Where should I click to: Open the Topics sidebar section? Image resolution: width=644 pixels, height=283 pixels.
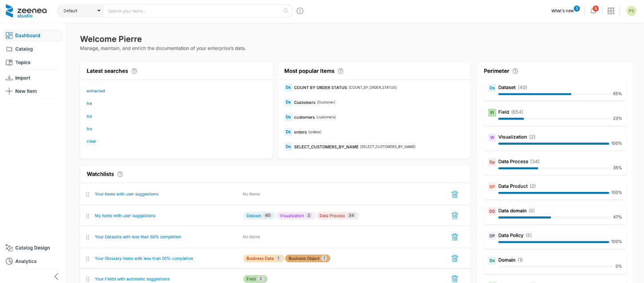[x=23, y=63]
